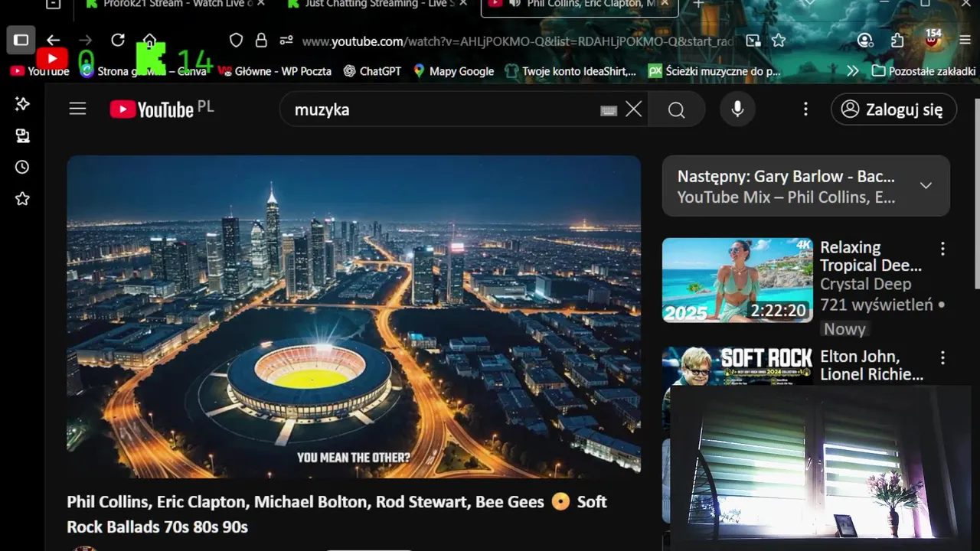Open options for Elton John, Lionel Richie video
Viewport: 980px width, 551px height.
[942, 357]
